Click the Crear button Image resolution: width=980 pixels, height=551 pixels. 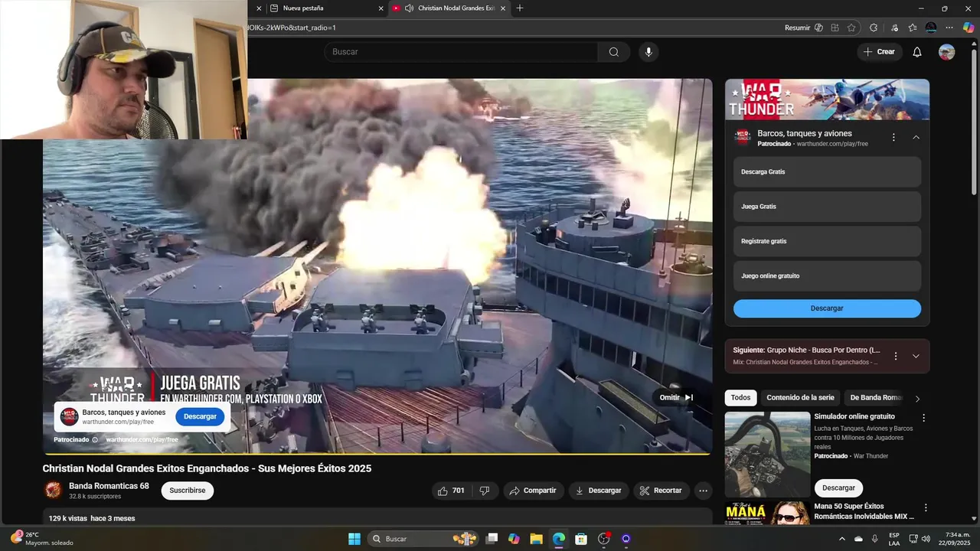(x=879, y=52)
